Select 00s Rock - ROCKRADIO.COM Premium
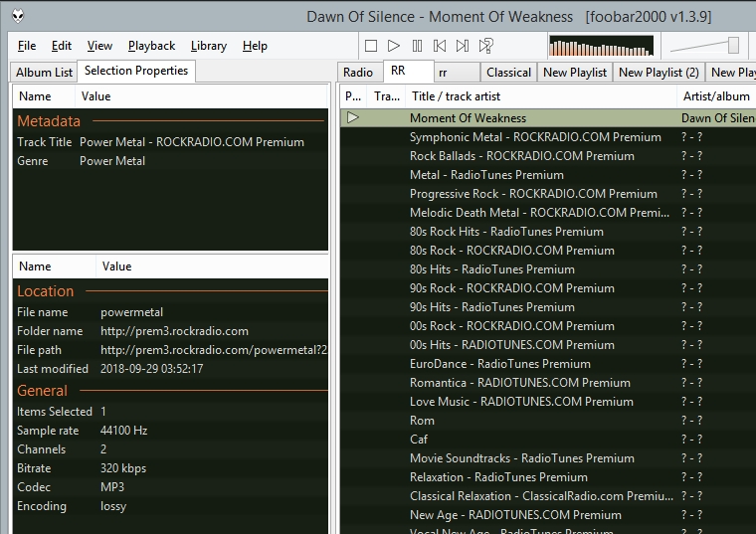Image resolution: width=756 pixels, height=534 pixels. [x=548, y=326]
